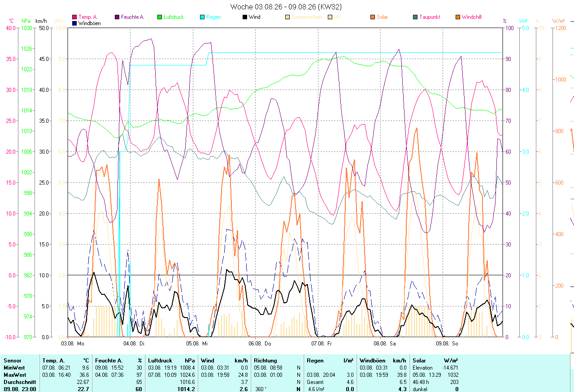Click the "Elevation" label

tap(423, 368)
